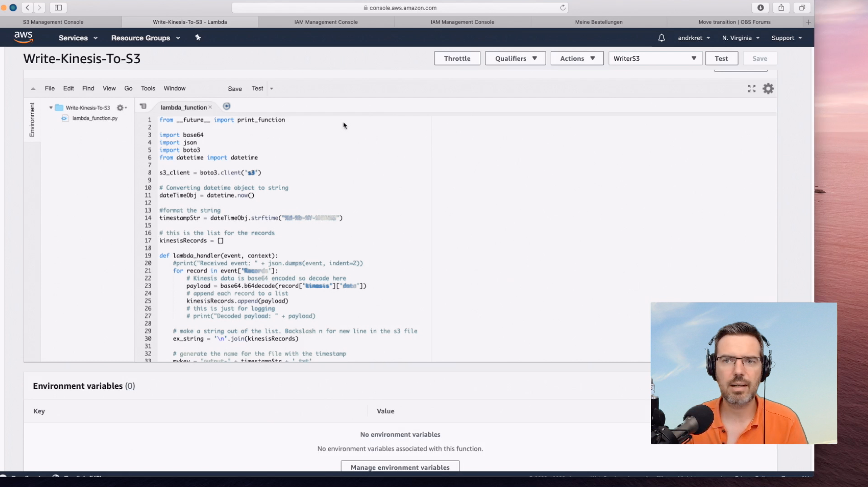This screenshot has height=487, width=868.
Task: Click Test in the editor toolbar
Action: [x=257, y=88]
